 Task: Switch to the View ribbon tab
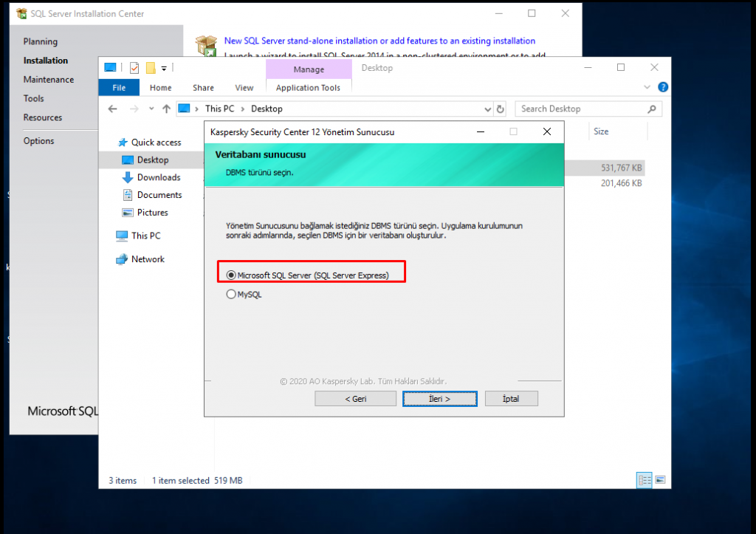click(244, 87)
